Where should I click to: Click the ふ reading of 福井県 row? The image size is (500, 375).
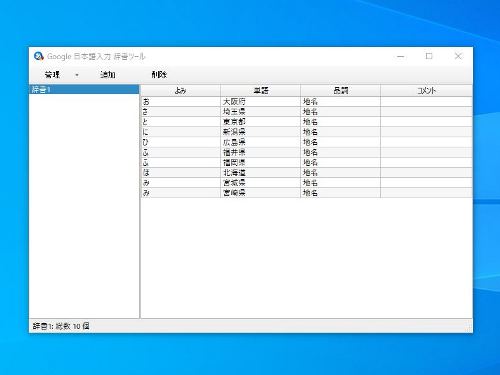pos(180,153)
